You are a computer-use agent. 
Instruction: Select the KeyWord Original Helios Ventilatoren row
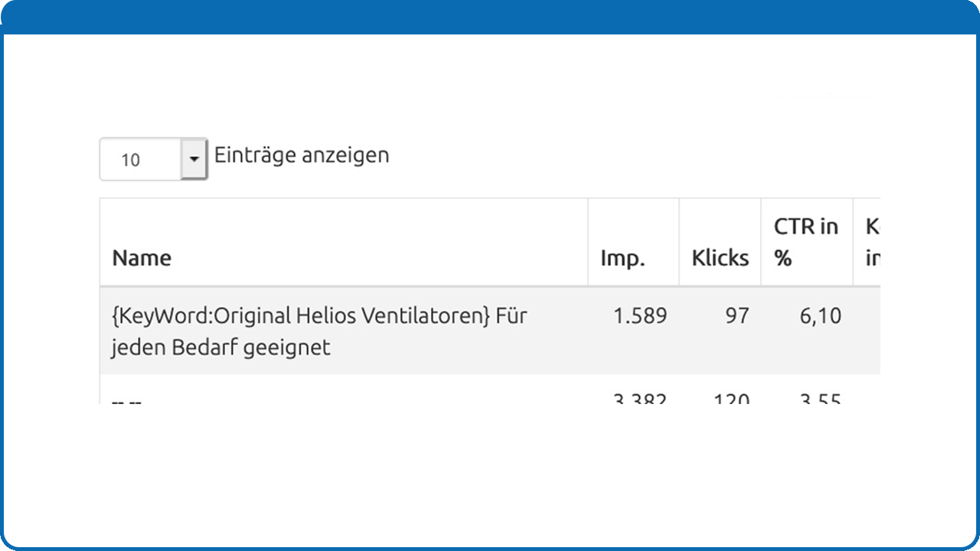click(490, 331)
